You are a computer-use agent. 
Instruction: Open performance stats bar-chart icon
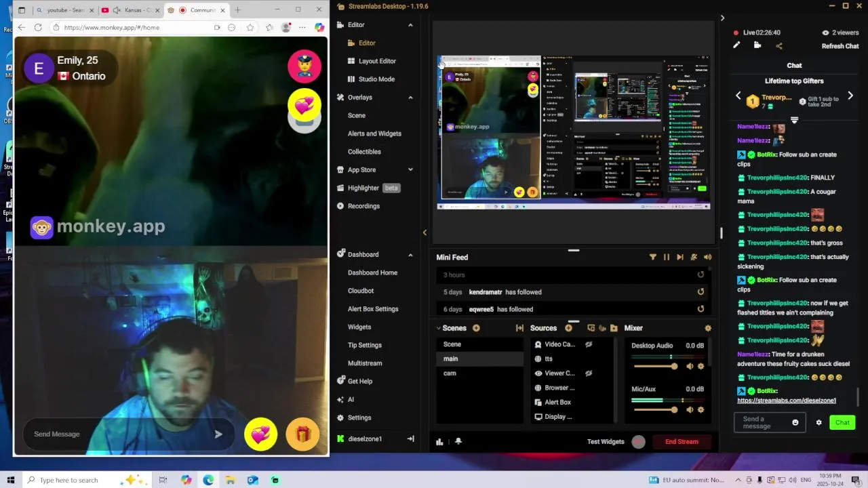[439, 441]
